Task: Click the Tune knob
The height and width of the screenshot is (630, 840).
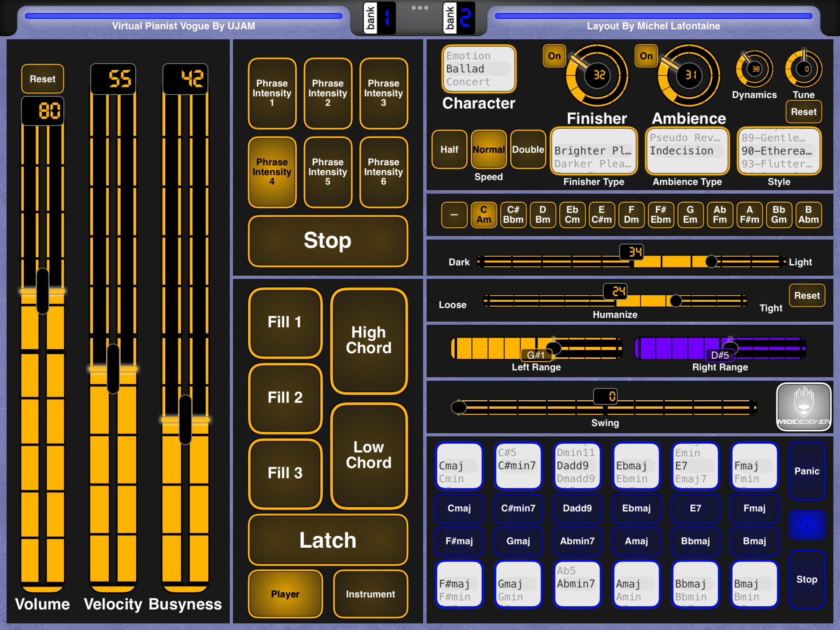Action: click(x=803, y=69)
